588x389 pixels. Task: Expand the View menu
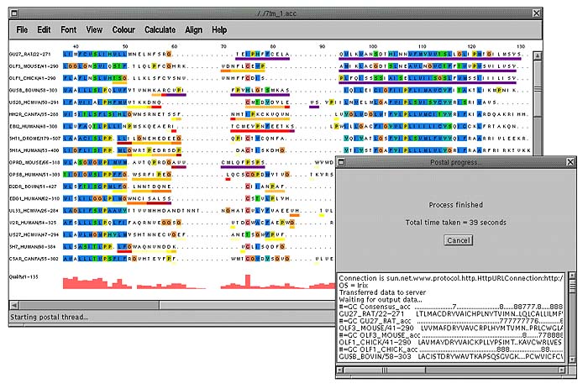point(94,29)
